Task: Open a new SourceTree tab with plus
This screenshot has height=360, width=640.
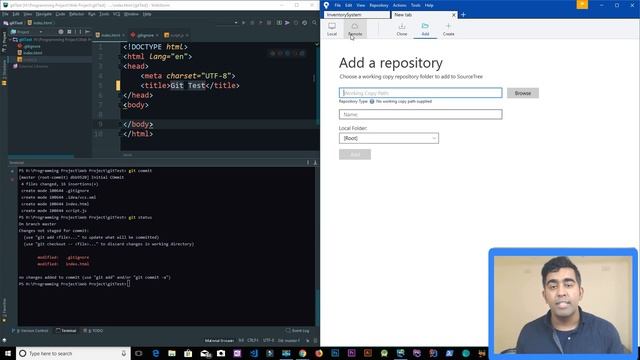Action: (463, 15)
